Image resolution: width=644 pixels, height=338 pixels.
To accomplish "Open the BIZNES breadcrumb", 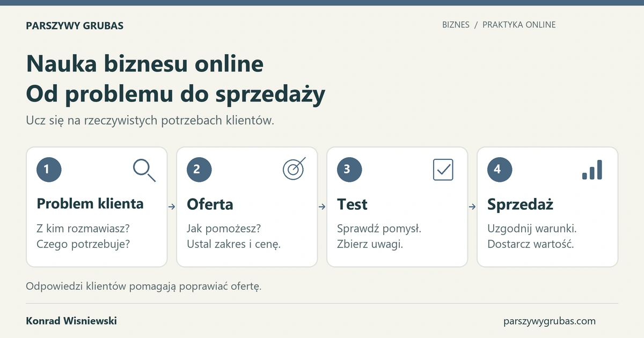I will tap(456, 25).
